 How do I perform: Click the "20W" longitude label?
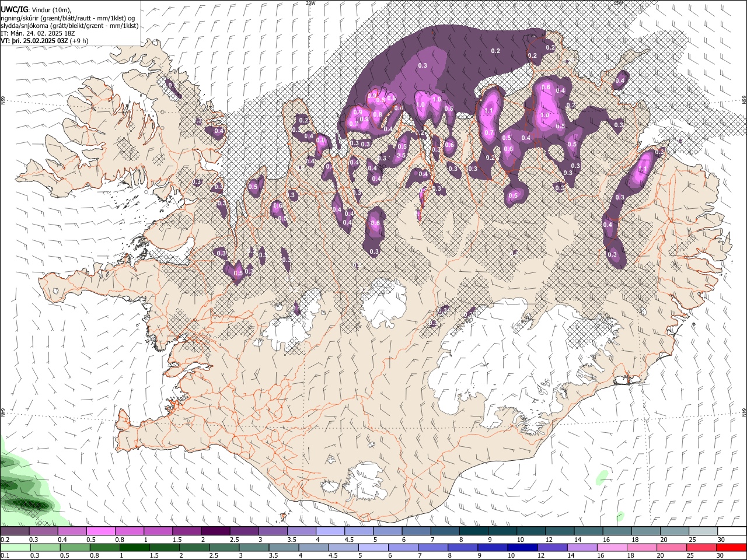(310, 3)
